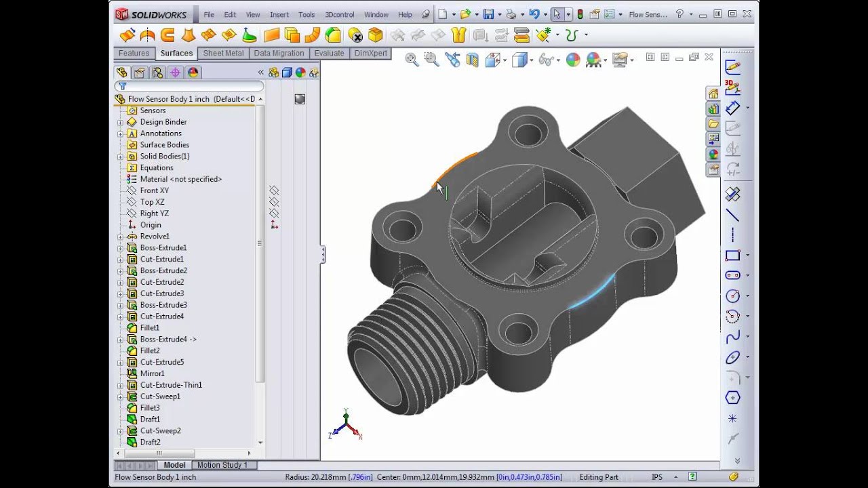Click the IPS unit system in status bar
The height and width of the screenshot is (488, 868).
tap(657, 477)
